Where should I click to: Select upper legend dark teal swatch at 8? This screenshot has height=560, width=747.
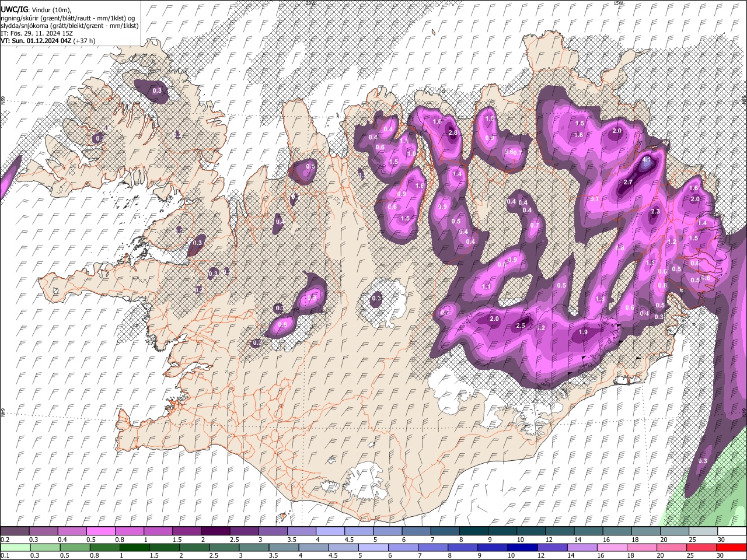tap(473, 531)
